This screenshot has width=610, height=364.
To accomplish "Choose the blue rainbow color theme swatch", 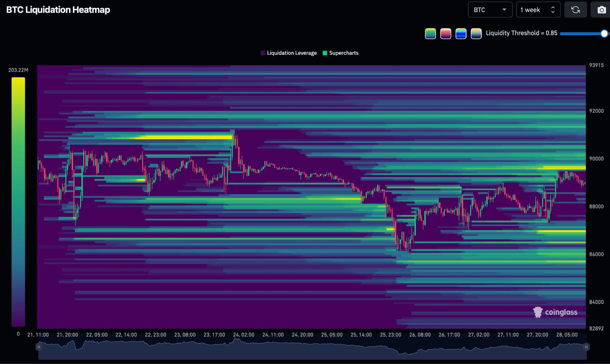I will pos(461,34).
